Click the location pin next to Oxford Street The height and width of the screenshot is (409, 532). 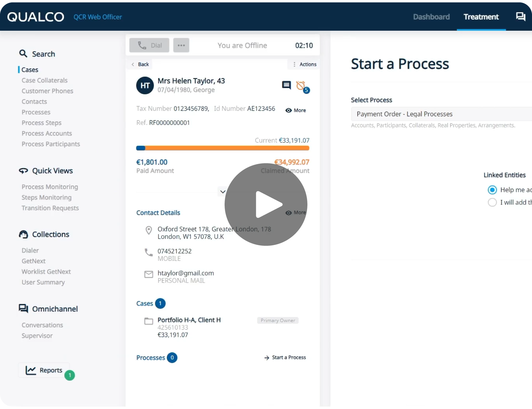pyautogui.click(x=148, y=230)
